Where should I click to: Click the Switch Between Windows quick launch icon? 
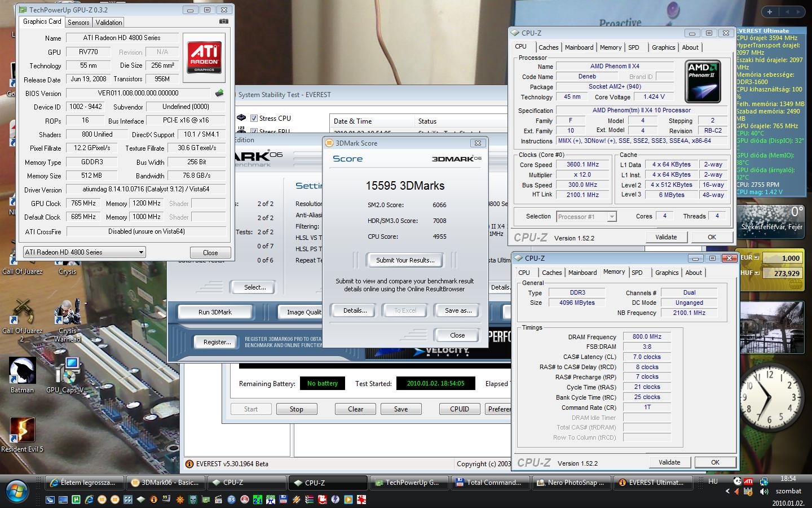coord(50,500)
